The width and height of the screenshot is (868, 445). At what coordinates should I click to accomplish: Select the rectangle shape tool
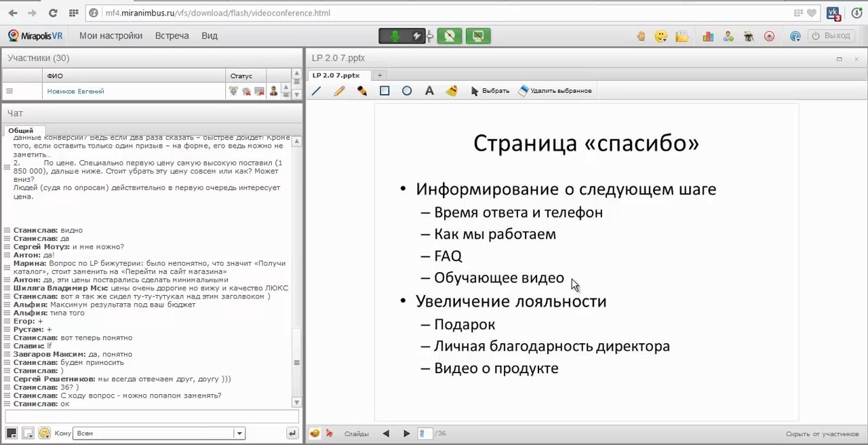click(384, 90)
